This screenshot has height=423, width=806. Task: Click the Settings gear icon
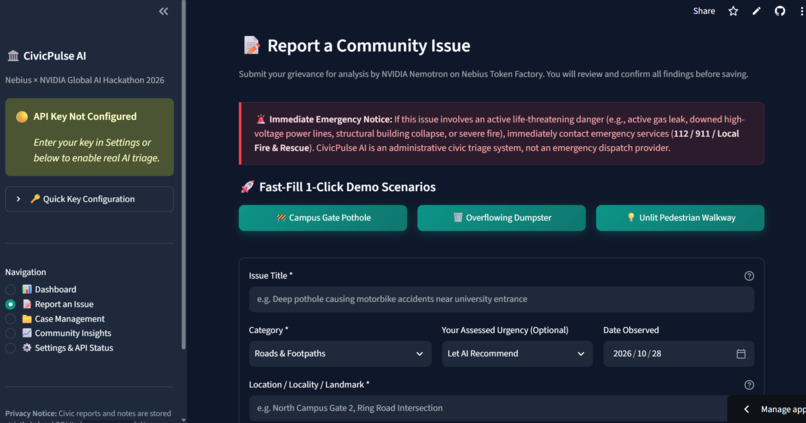[x=27, y=348]
